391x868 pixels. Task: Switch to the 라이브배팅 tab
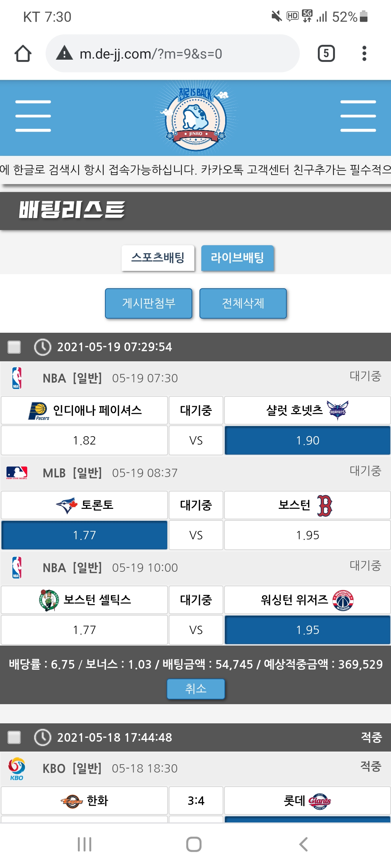pyautogui.click(x=237, y=258)
